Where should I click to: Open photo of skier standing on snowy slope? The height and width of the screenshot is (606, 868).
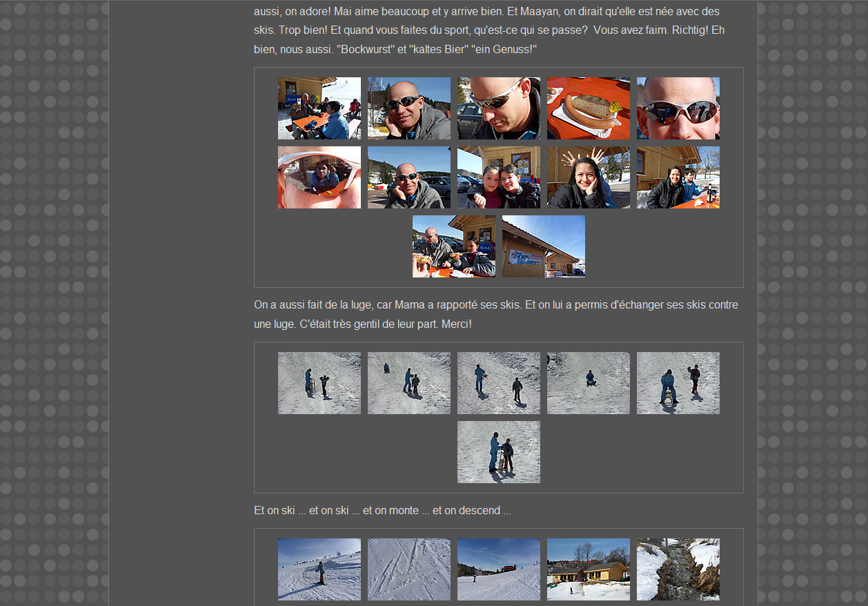coord(319,569)
